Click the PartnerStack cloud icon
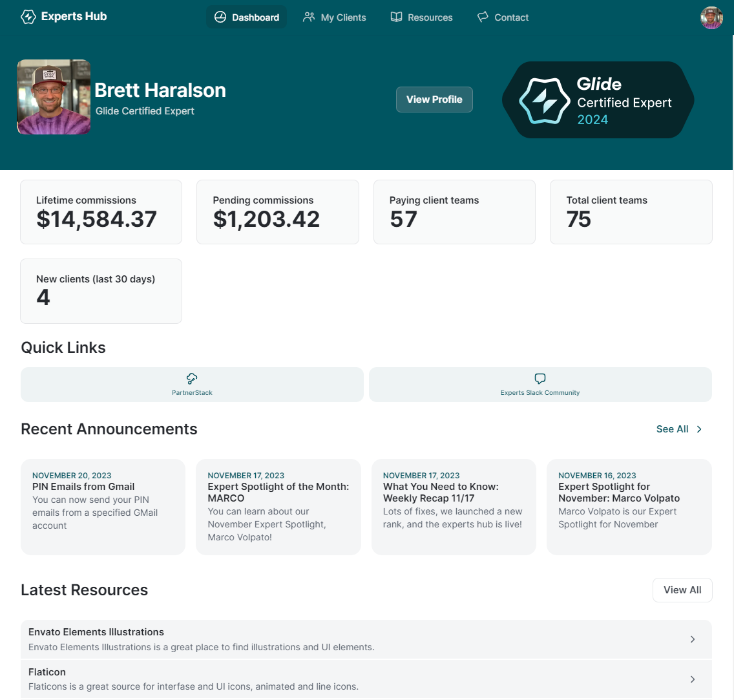The image size is (734, 700). coord(192,378)
